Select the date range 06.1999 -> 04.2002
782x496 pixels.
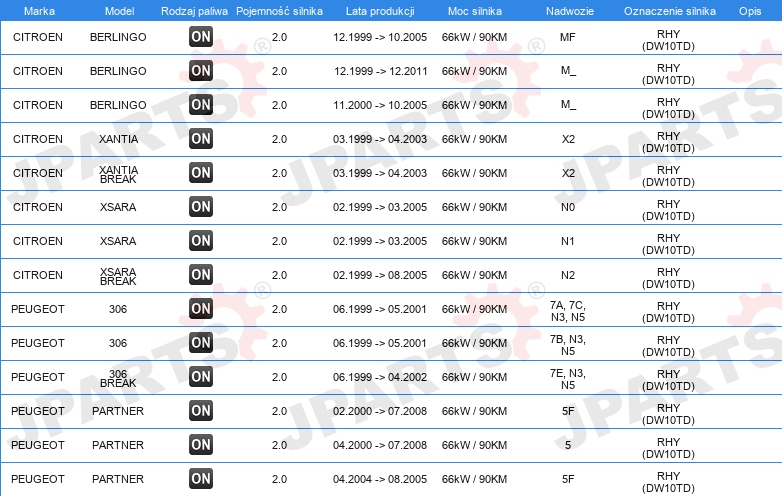(x=380, y=377)
